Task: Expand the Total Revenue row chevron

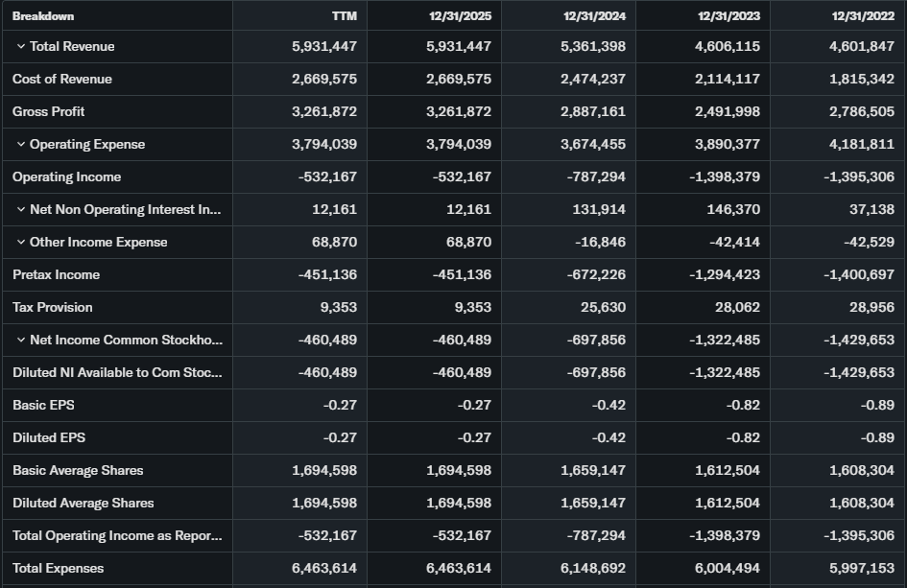Action: coord(20,47)
